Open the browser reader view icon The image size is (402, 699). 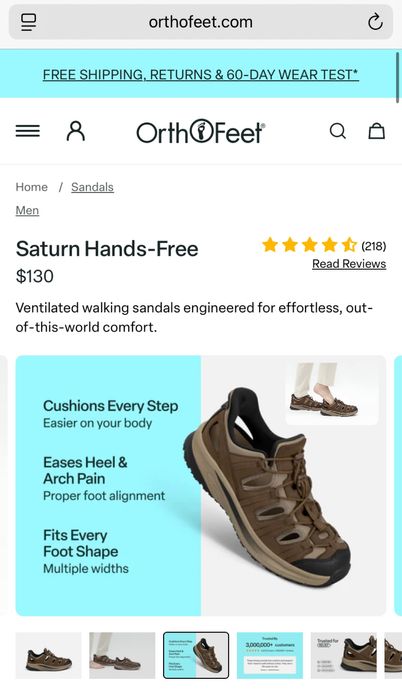(29, 21)
